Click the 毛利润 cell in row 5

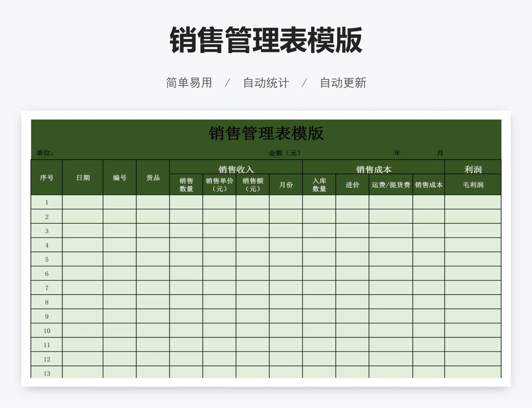click(472, 259)
